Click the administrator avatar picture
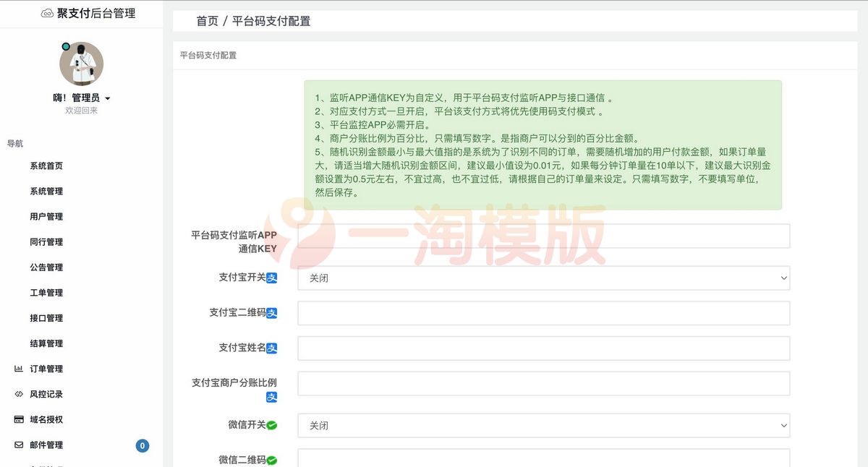The image size is (868, 467). coord(82,64)
